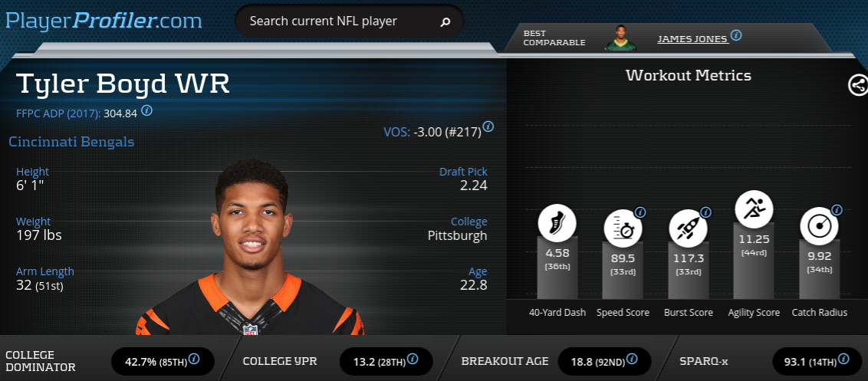Click the College Dominator info icon

coord(194,359)
